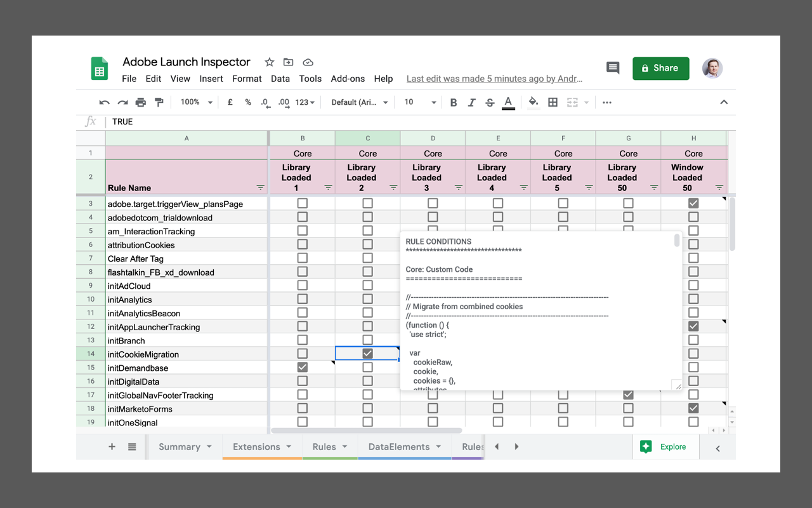This screenshot has height=508, width=812.
Task: Open the Add-ons menu
Action: (x=348, y=79)
